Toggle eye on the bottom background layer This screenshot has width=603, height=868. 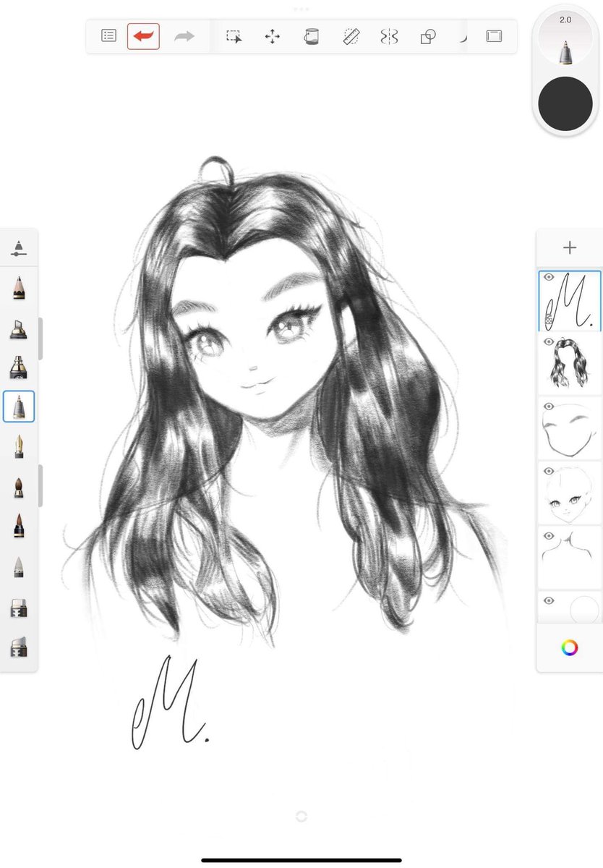(x=549, y=600)
